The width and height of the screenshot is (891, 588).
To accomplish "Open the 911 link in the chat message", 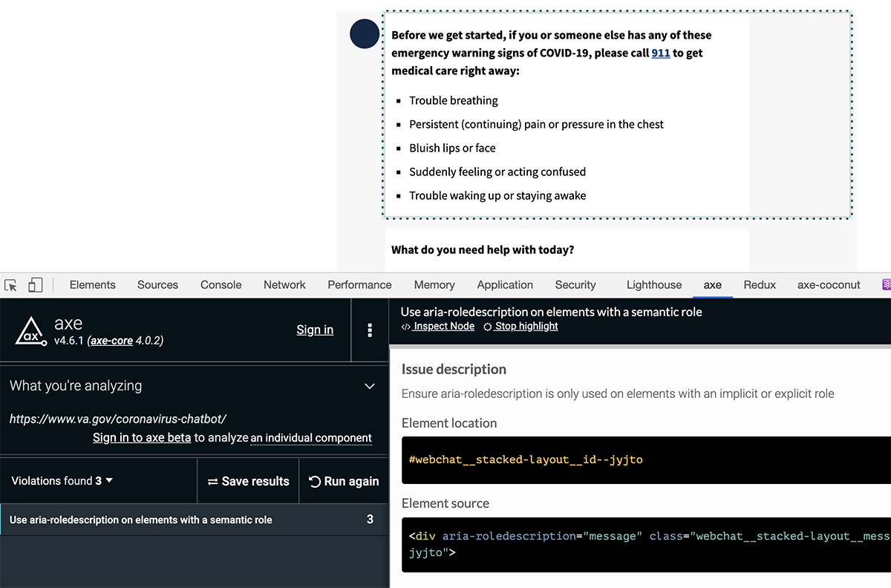I will (x=660, y=53).
